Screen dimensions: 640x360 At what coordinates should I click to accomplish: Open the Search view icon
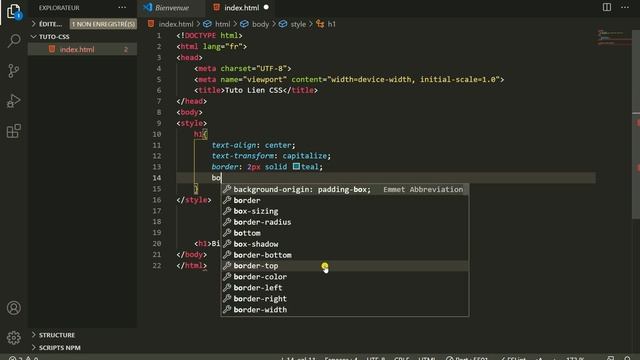coord(14,40)
